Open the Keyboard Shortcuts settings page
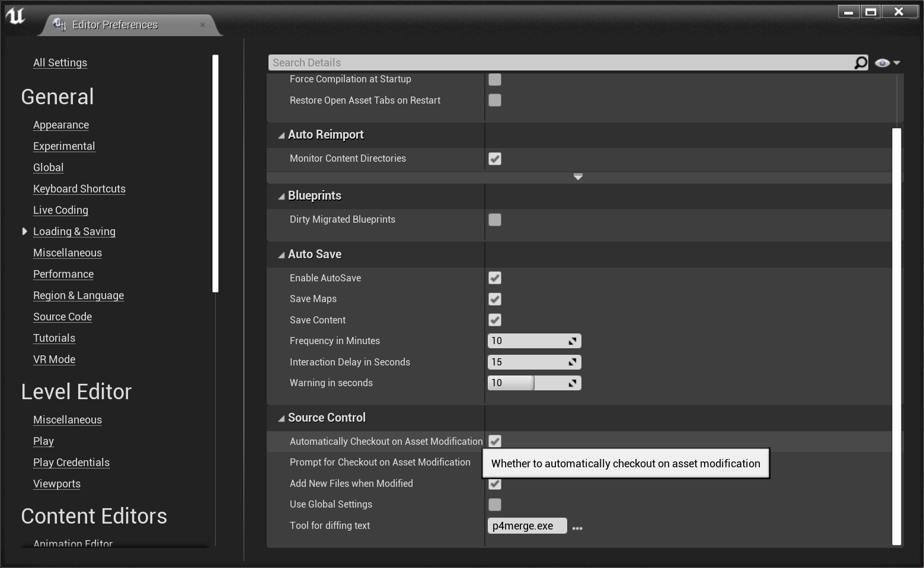Viewport: 924px width, 568px height. [x=79, y=189]
